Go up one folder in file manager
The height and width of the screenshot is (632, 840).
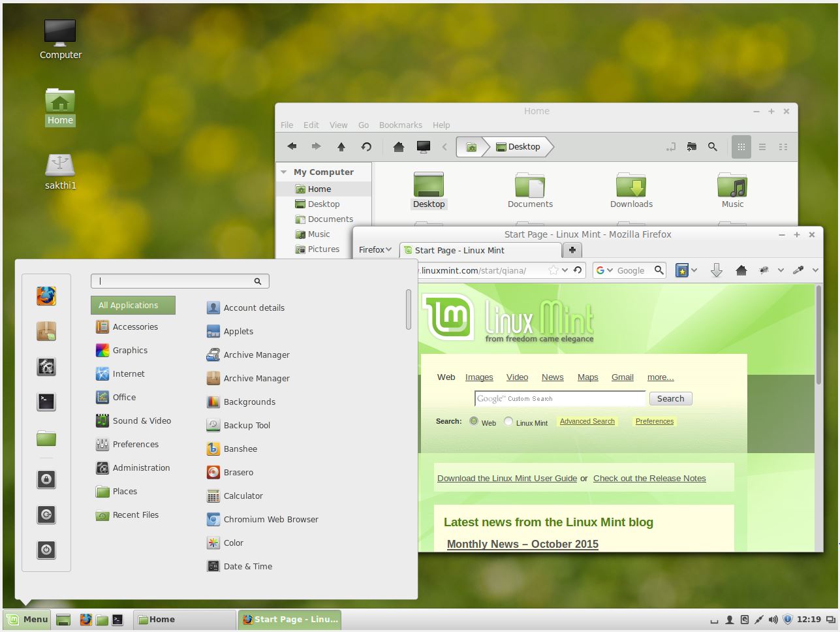tap(341, 147)
